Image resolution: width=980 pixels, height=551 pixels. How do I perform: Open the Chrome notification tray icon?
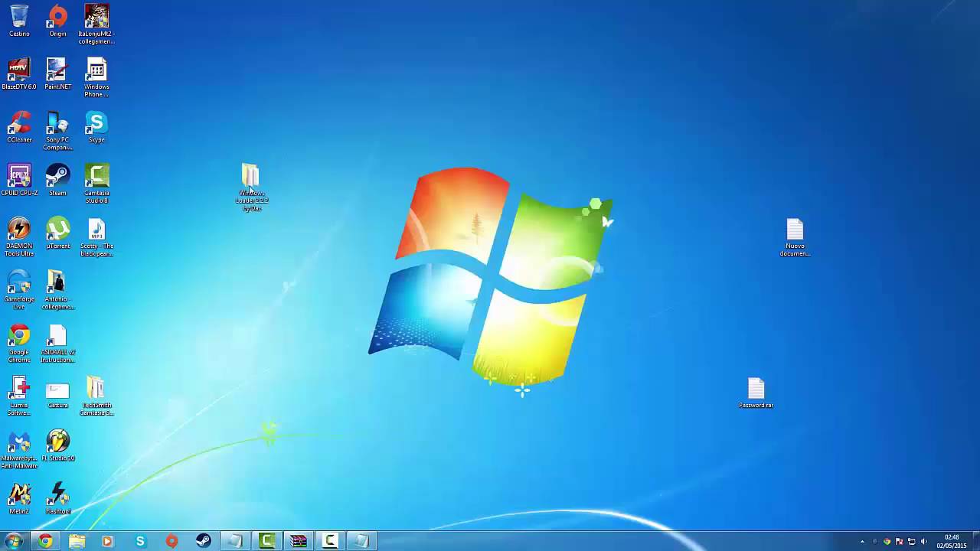pyautogui.click(x=887, y=542)
